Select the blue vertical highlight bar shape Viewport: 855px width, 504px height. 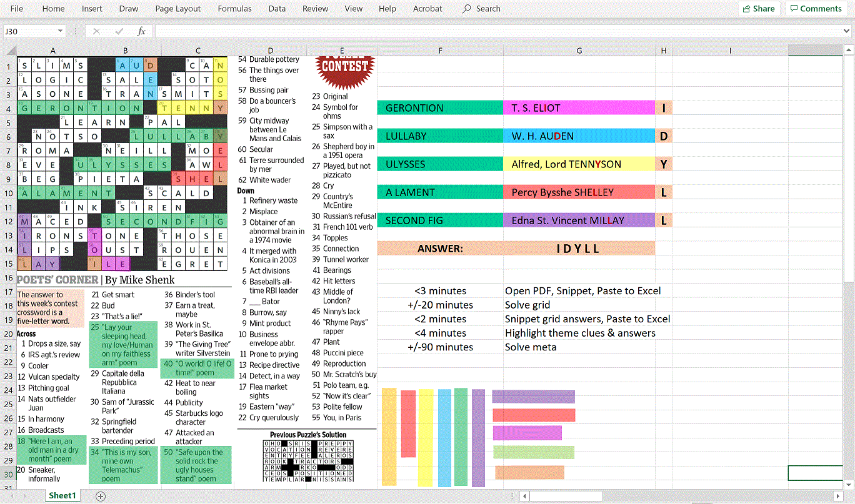click(444, 437)
